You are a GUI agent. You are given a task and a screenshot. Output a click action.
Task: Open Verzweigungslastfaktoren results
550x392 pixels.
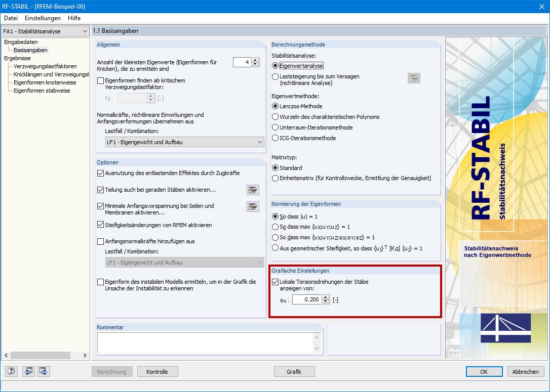click(x=45, y=66)
